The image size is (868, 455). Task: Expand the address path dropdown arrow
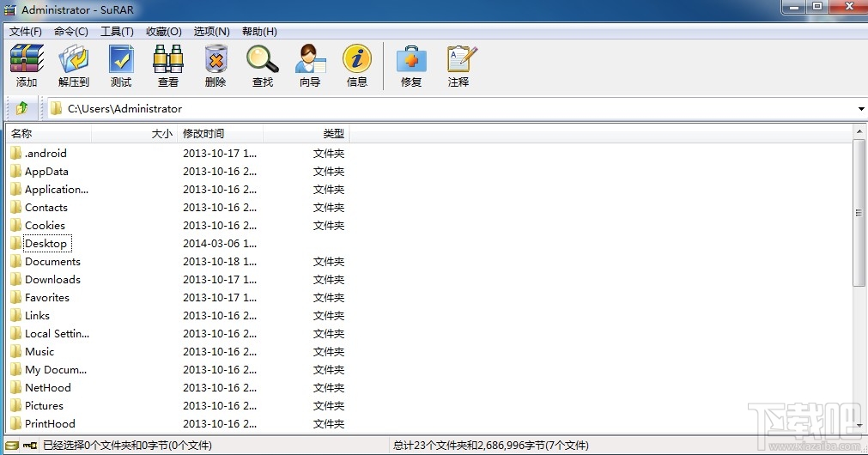coord(861,108)
